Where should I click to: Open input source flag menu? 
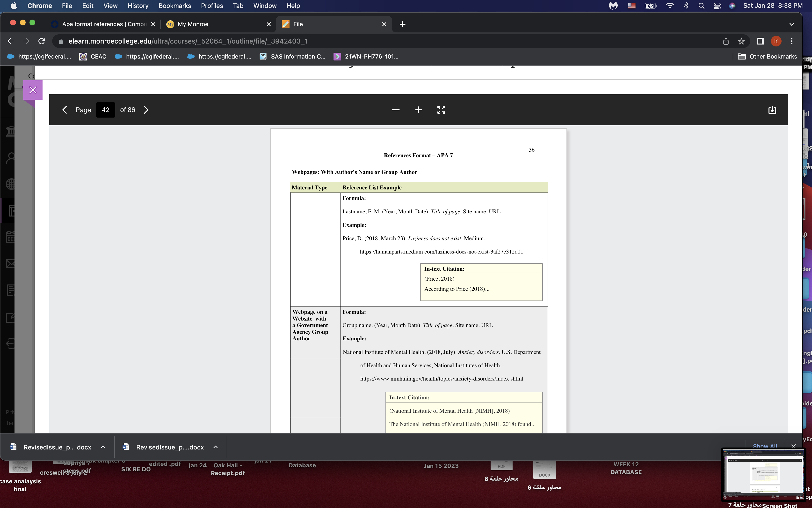632,6
